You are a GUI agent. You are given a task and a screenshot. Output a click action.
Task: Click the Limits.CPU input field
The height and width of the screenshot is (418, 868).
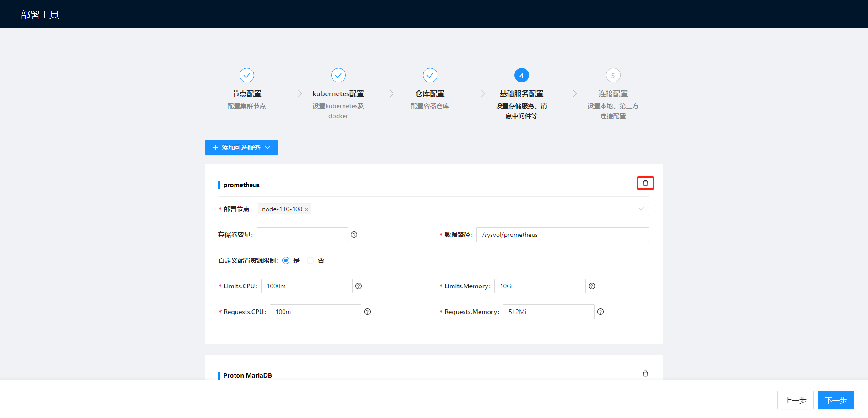point(307,286)
